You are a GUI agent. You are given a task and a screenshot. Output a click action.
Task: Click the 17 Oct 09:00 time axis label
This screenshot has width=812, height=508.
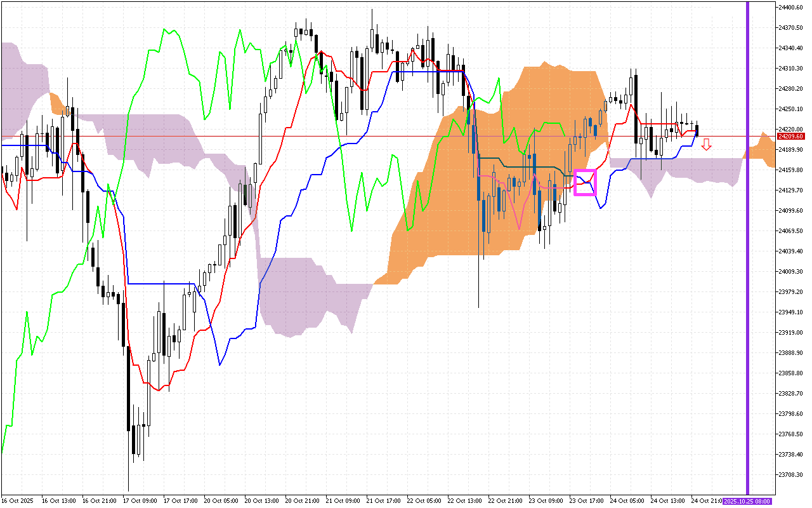tap(141, 501)
